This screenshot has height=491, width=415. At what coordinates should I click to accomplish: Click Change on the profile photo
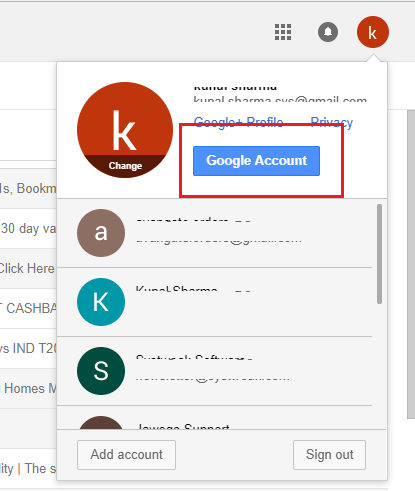pos(125,166)
